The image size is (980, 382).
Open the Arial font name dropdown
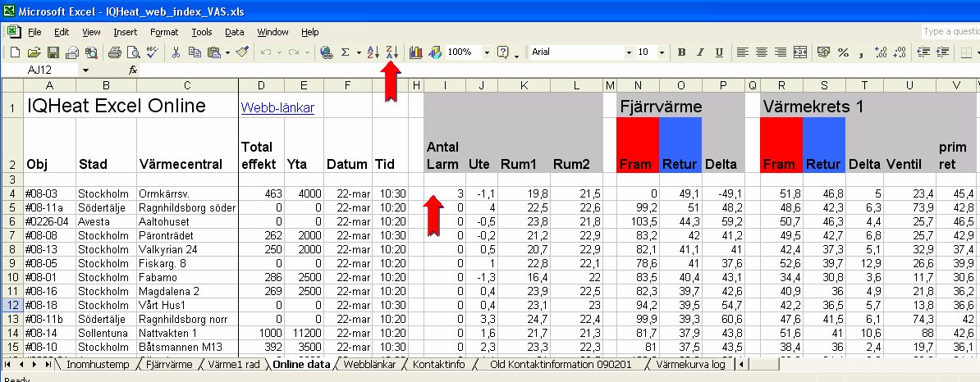[x=629, y=52]
